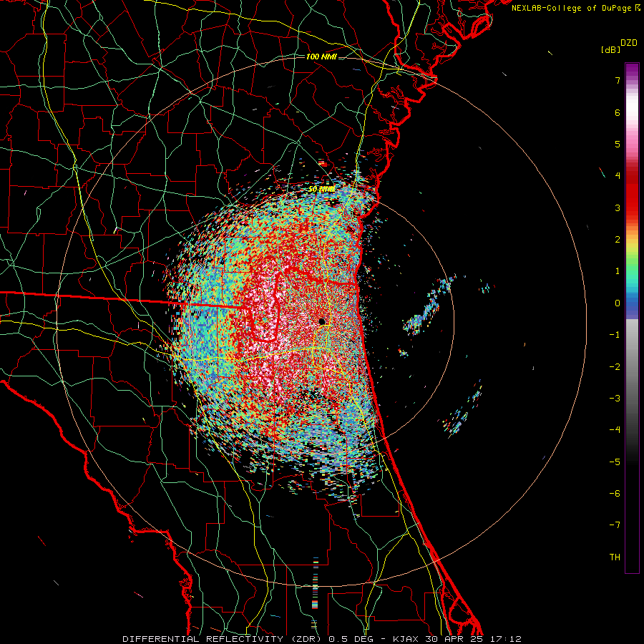This screenshot has width=644, height=644.
Task: Click the -2 dB tick label on scale
Action: (615, 367)
